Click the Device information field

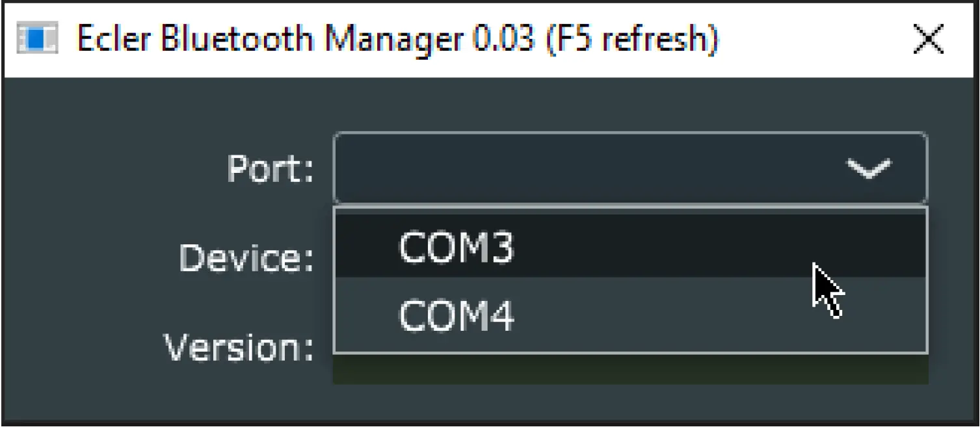point(585,258)
